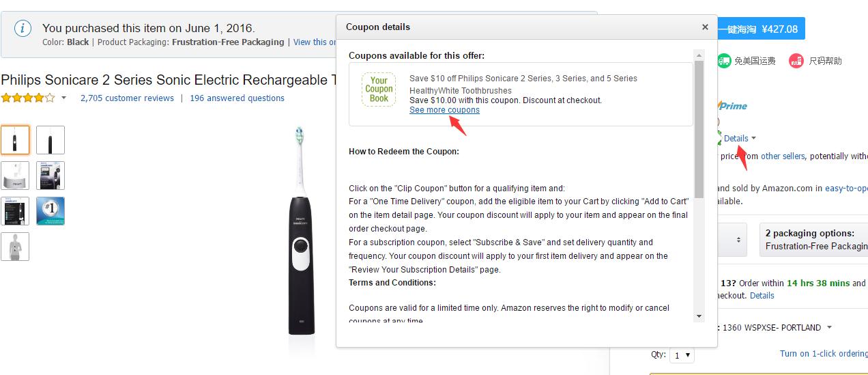Click the blue info icon in the purchase notice

click(23, 28)
